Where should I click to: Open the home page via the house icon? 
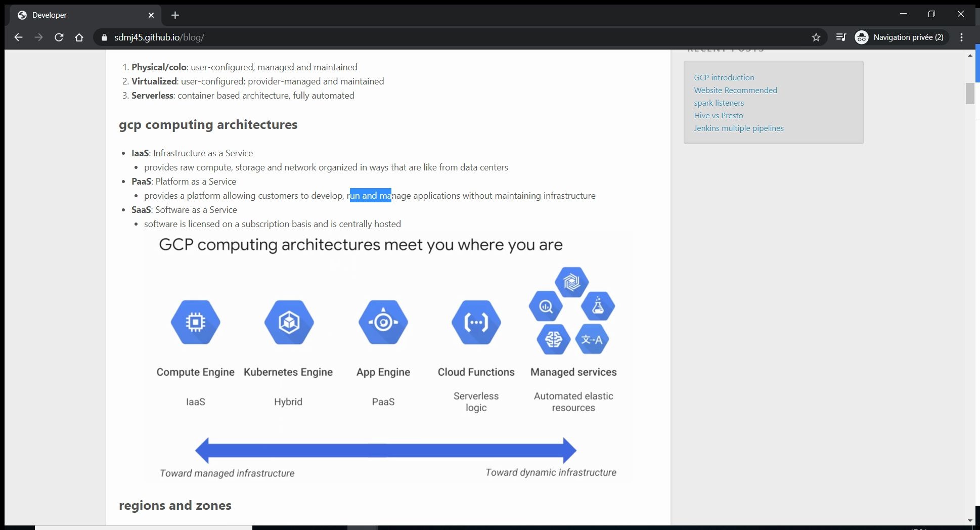click(x=79, y=37)
